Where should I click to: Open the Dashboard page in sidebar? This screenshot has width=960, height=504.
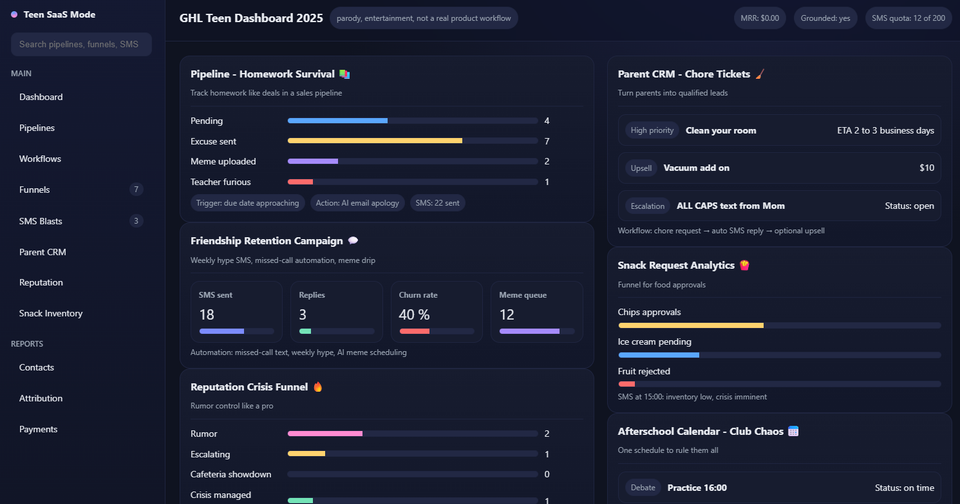pyautogui.click(x=41, y=97)
